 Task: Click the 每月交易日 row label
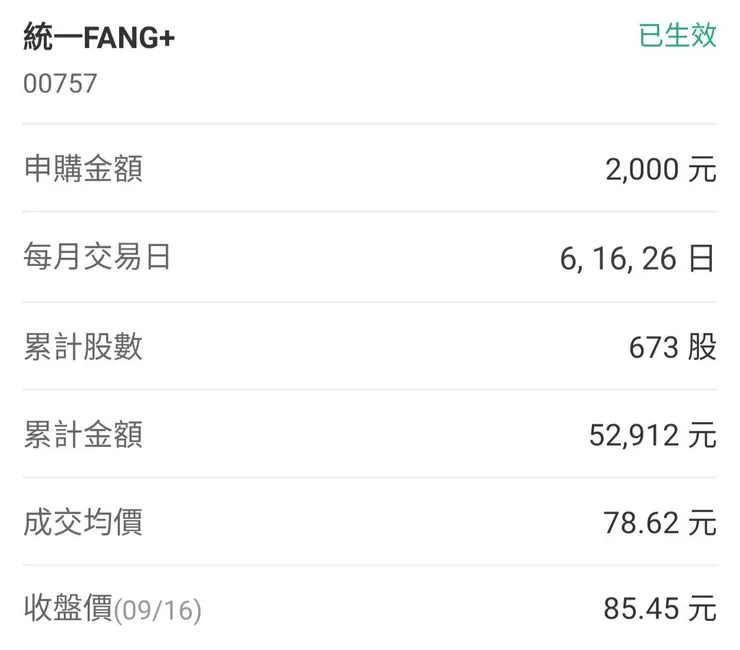coord(97,257)
